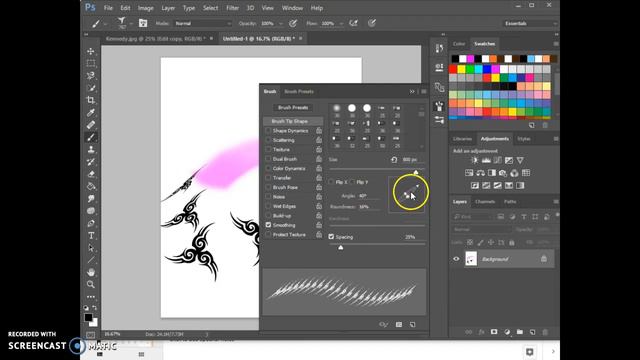Viewport: 640px width, 360px height.
Task: Open the Essentials workspace dropdown
Action: point(530,24)
